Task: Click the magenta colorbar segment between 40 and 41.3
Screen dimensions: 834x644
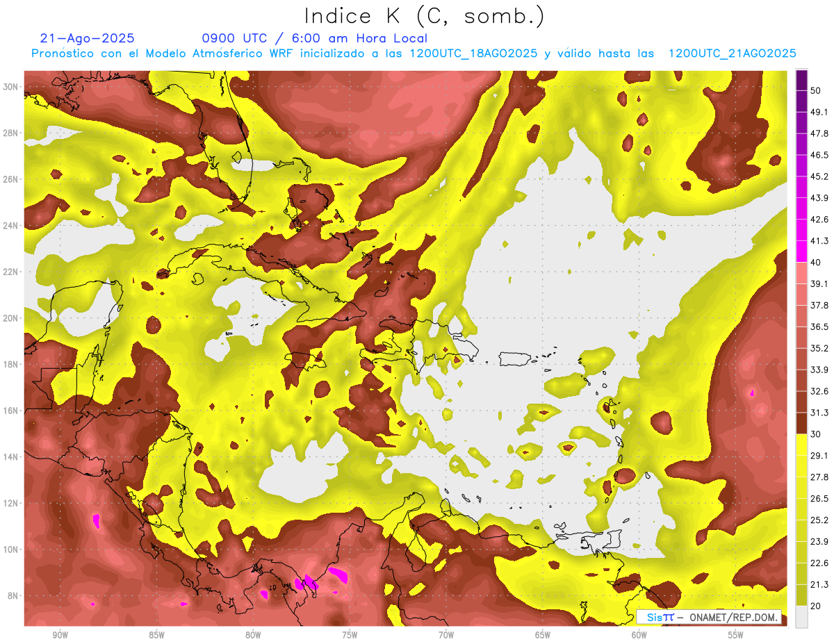Action: click(801, 251)
